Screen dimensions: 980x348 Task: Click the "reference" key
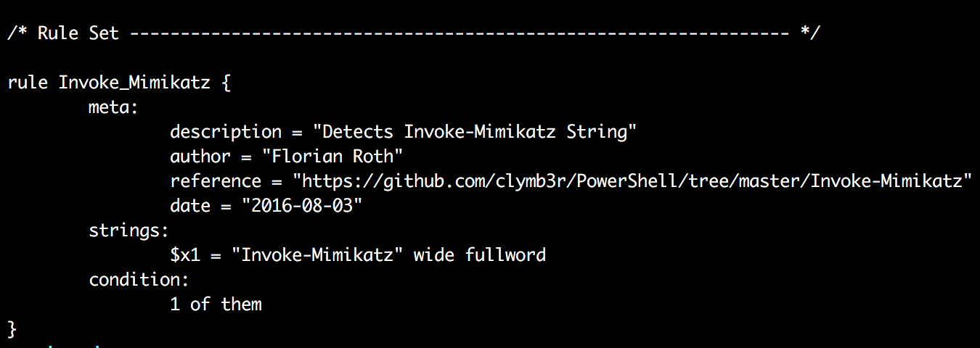[215, 181]
